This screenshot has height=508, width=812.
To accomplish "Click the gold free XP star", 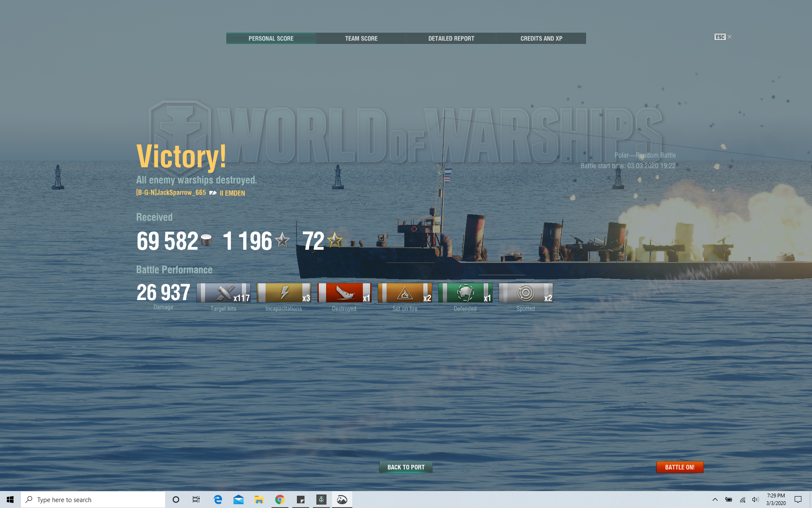I will [x=335, y=240].
